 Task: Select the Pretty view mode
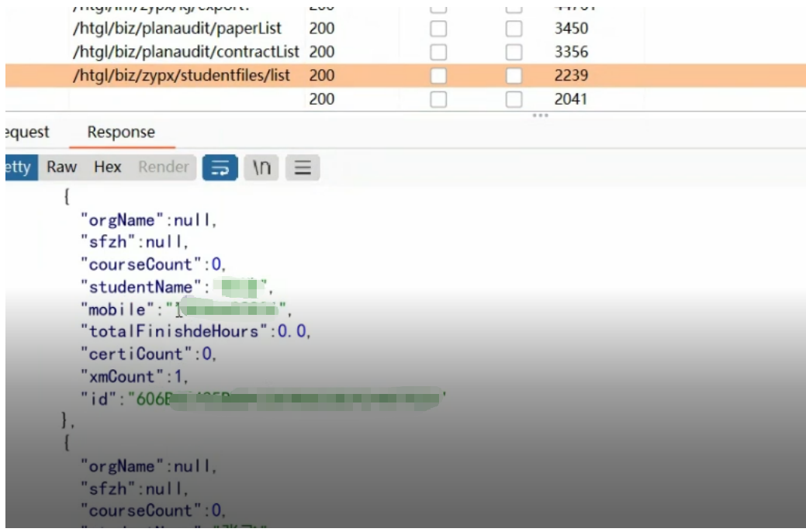(x=19, y=168)
